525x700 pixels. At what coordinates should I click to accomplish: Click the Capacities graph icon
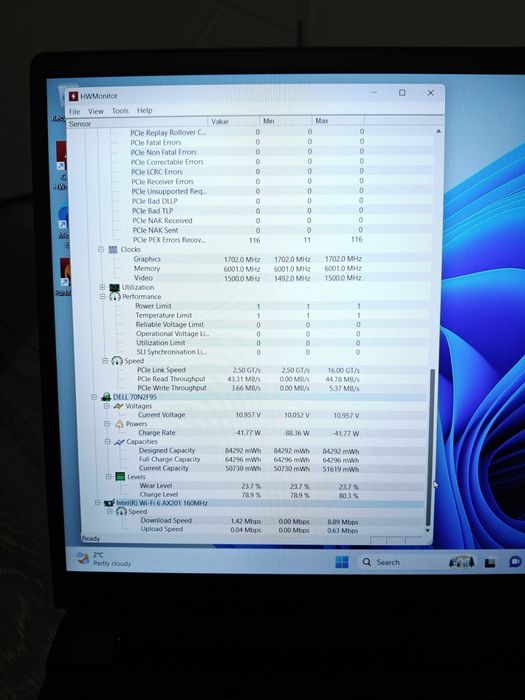[x=119, y=442]
